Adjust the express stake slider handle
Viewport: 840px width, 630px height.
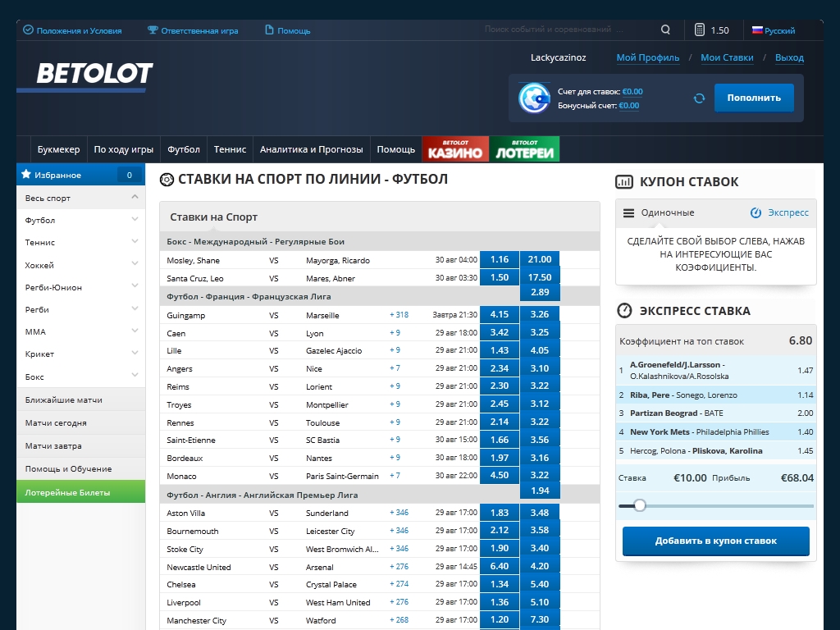point(640,505)
